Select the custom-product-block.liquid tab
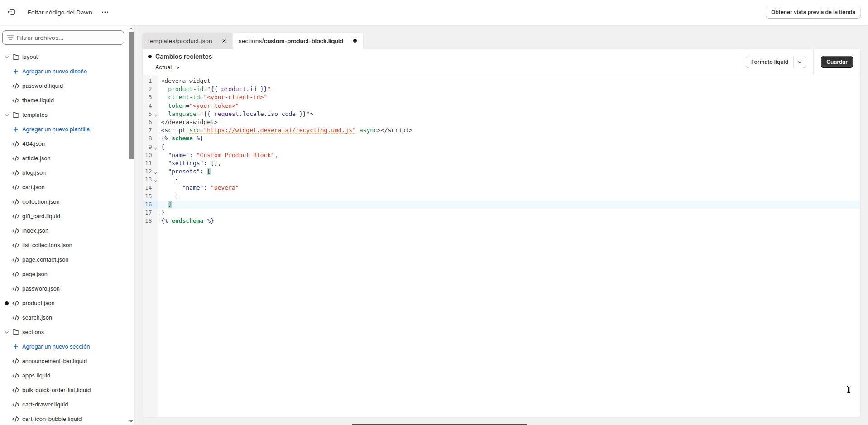This screenshot has height=425, width=868. (x=291, y=41)
